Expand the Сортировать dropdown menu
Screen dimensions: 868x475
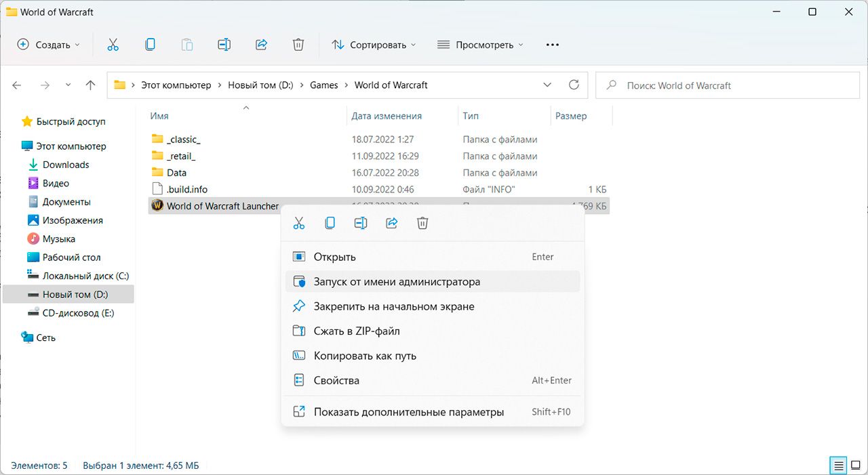(373, 45)
